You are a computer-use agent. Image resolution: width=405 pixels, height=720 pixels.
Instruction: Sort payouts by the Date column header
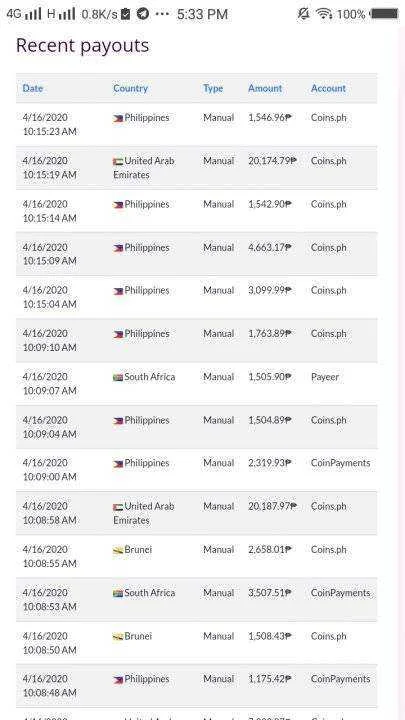pos(33,88)
